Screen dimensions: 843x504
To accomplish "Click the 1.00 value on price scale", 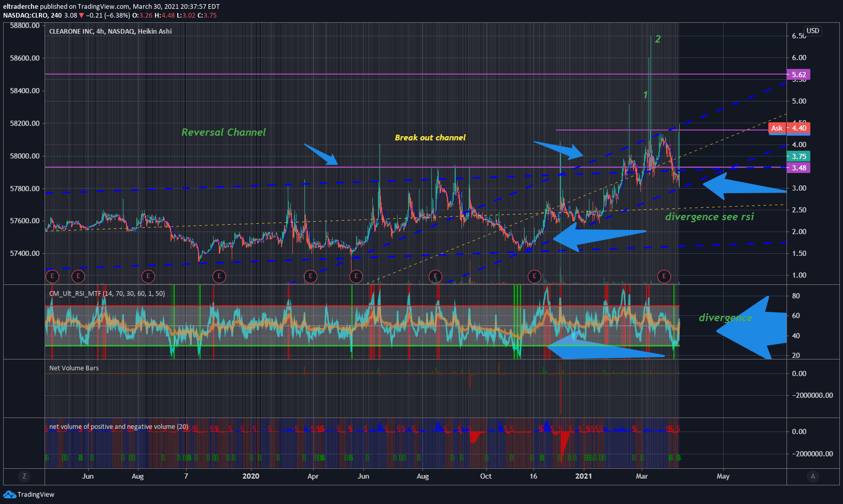I will [799, 275].
